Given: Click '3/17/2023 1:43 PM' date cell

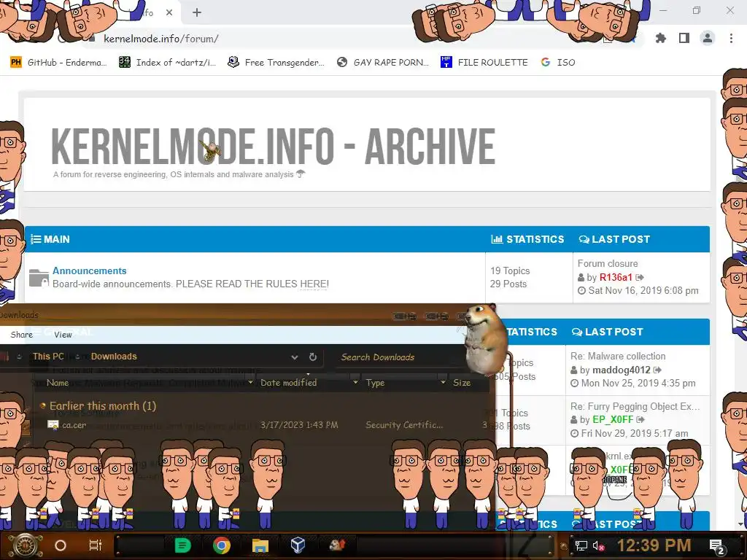Looking at the screenshot, I should point(299,425).
